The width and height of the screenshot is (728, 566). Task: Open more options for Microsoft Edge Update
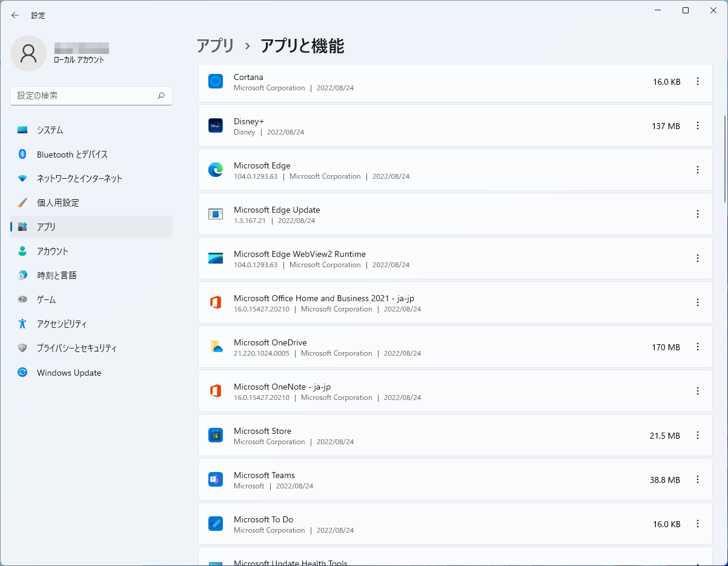[698, 214]
